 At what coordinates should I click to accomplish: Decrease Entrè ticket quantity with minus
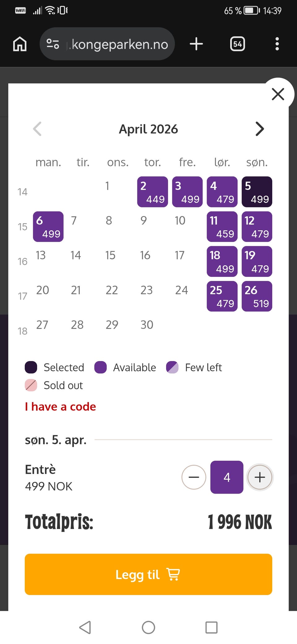point(194,477)
